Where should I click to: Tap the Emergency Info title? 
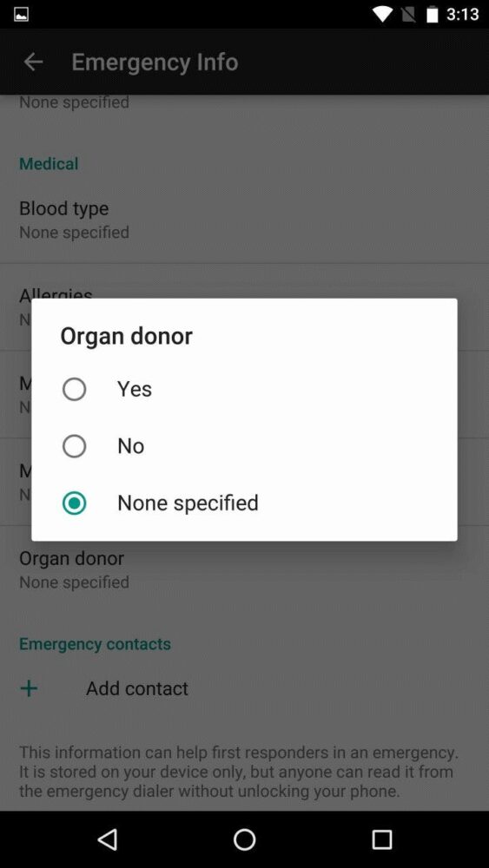(155, 62)
